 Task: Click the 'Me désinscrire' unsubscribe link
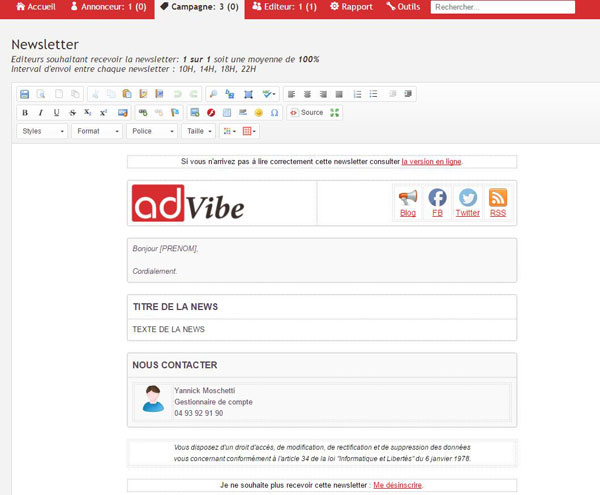point(397,485)
